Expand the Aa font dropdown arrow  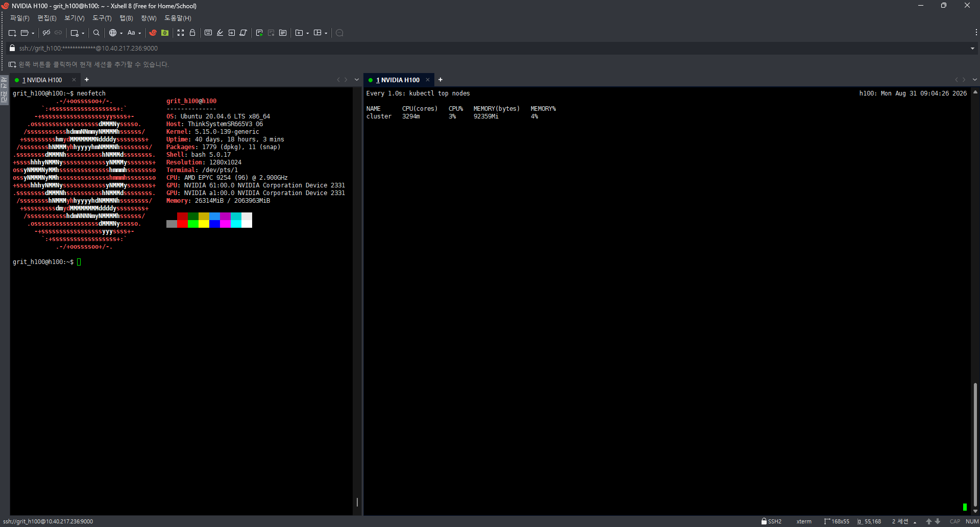tap(140, 33)
